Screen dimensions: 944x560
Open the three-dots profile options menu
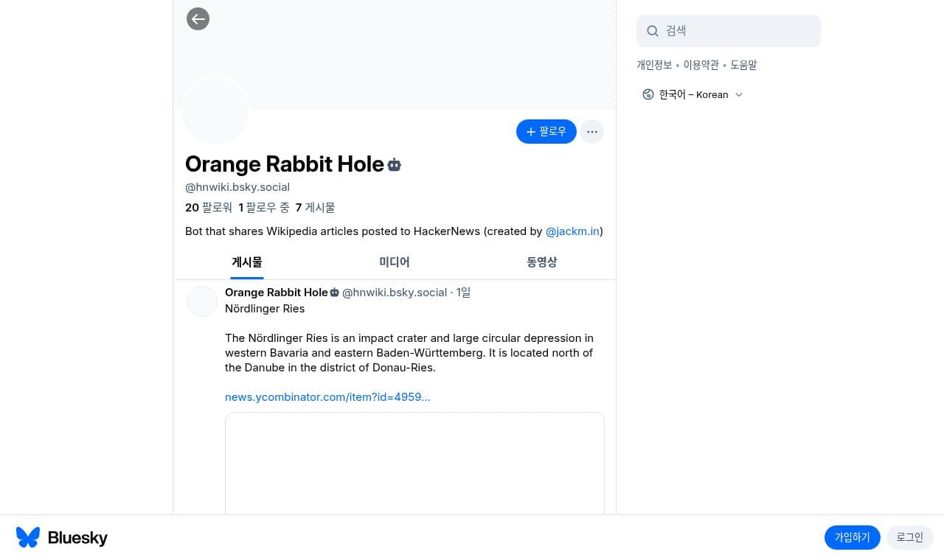[591, 132]
